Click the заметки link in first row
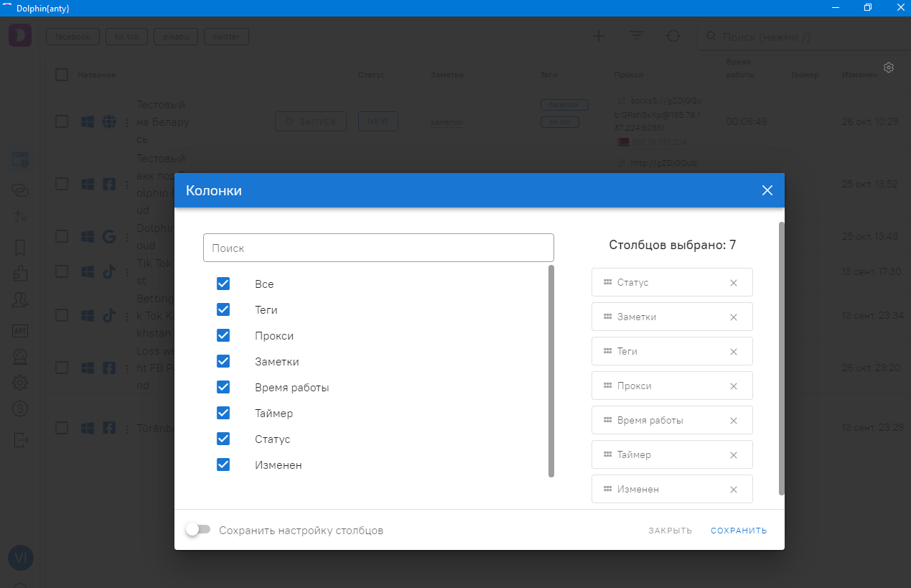The image size is (911, 588). (447, 122)
